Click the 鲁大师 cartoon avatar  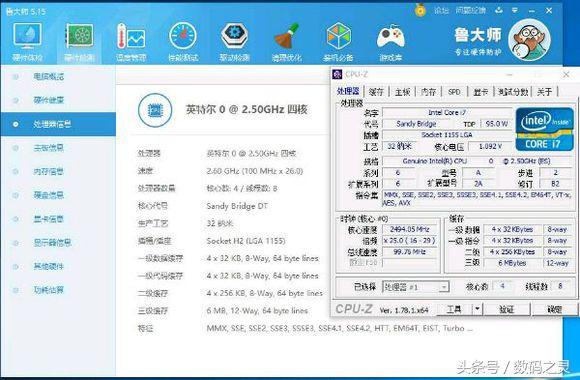point(529,39)
